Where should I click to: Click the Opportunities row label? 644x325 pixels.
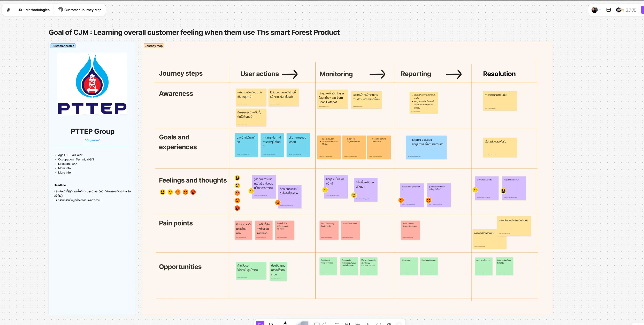point(180,267)
